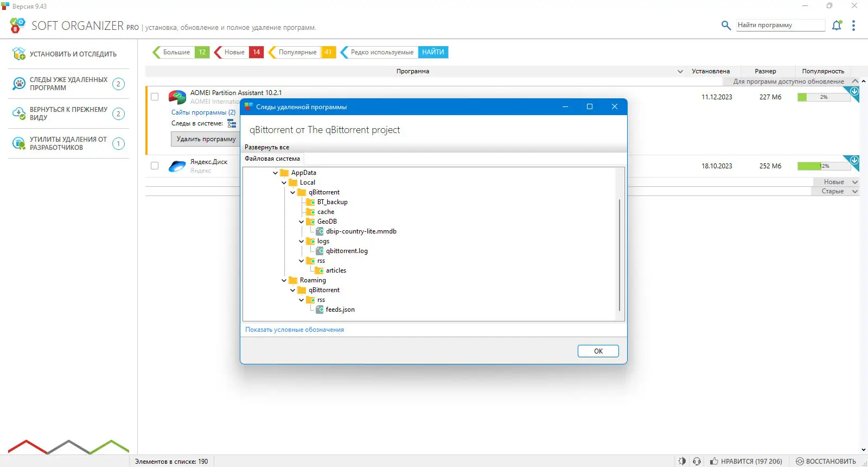Confirm the dialog with OK

coord(598,351)
